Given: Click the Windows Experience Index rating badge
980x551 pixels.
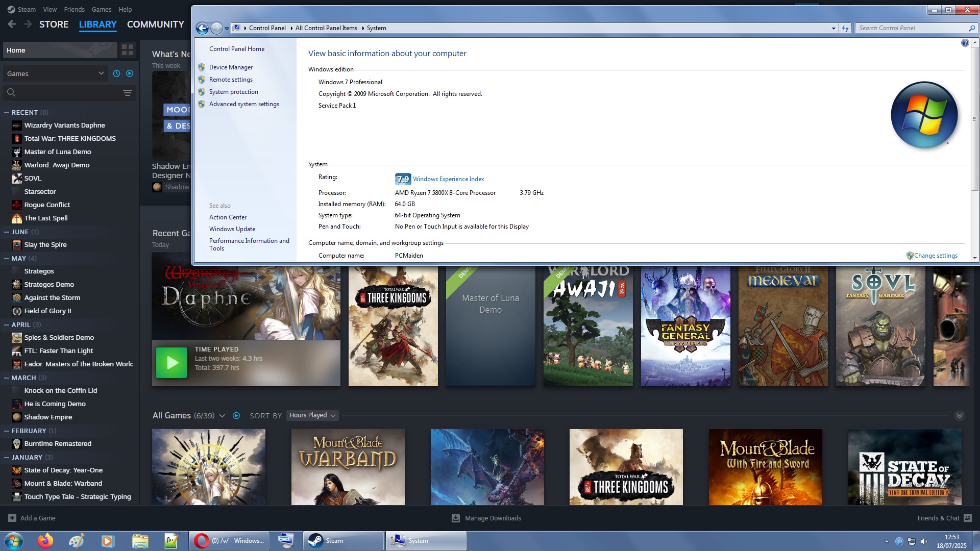Looking at the screenshot, I should tap(403, 179).
